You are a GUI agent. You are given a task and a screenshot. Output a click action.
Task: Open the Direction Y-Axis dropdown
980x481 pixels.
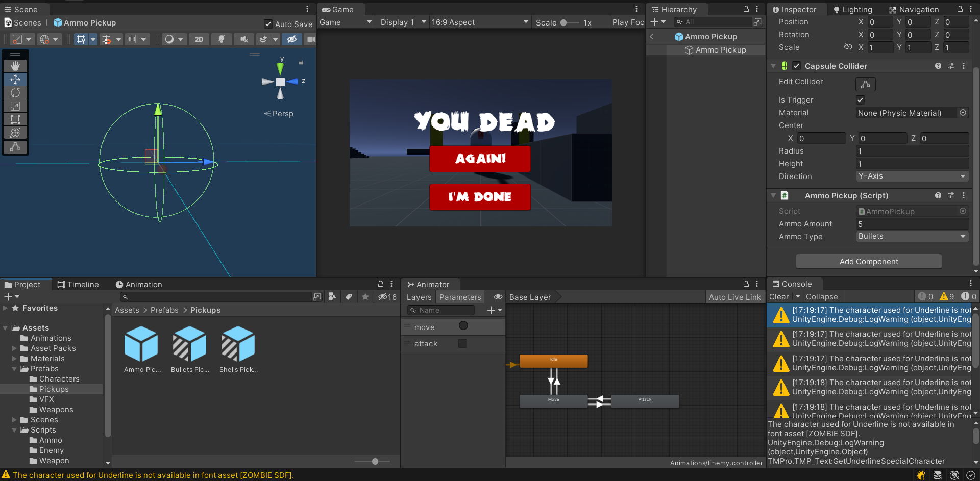pos(912,176)
